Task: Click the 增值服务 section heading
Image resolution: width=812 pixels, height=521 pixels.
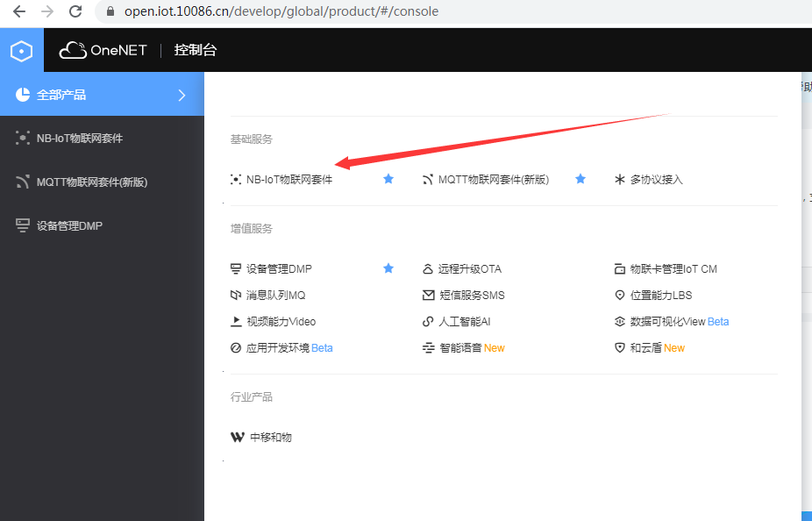Action: coord(251,228)
